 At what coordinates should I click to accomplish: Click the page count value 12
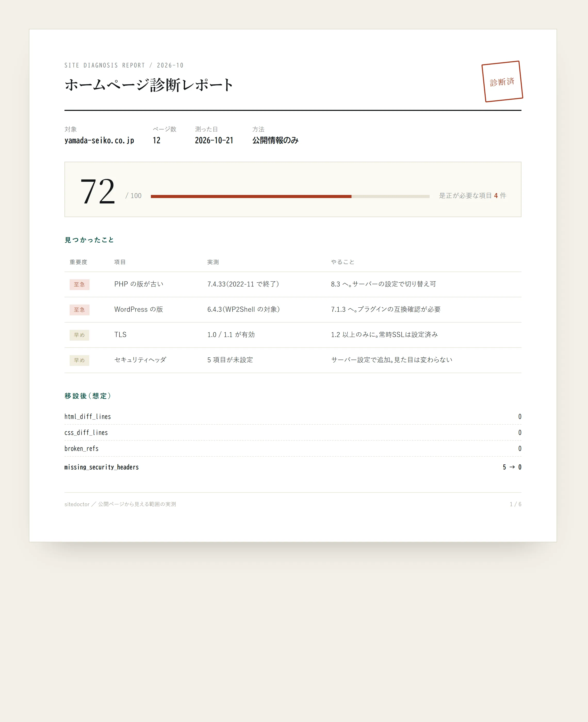coord(157,140)
